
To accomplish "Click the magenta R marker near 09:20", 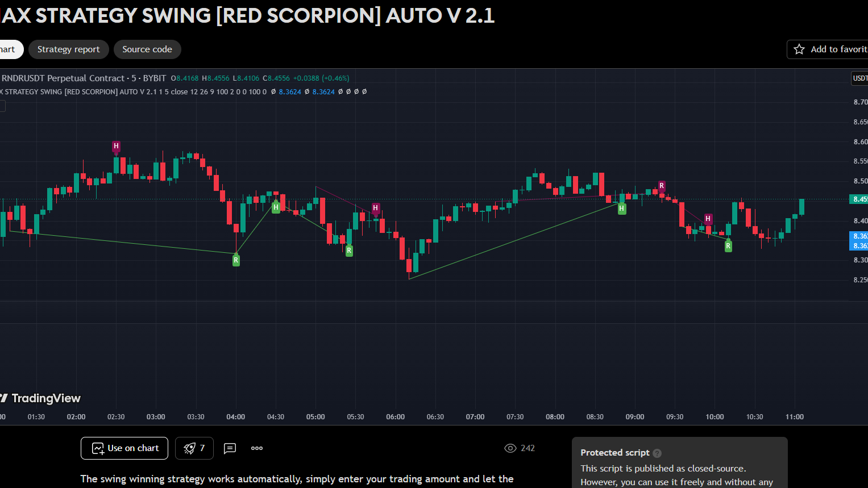I will 662,186.
